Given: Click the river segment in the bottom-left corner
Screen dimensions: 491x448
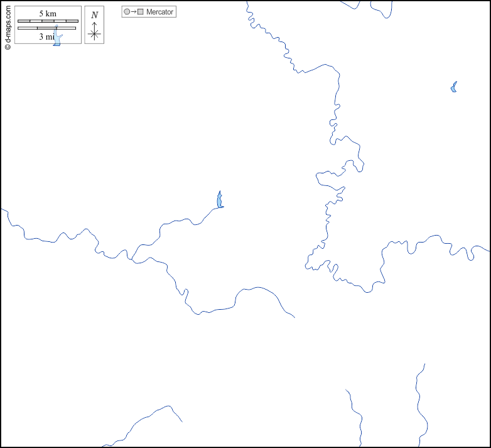Looking at the screenshot, I should tap(144, 417).
